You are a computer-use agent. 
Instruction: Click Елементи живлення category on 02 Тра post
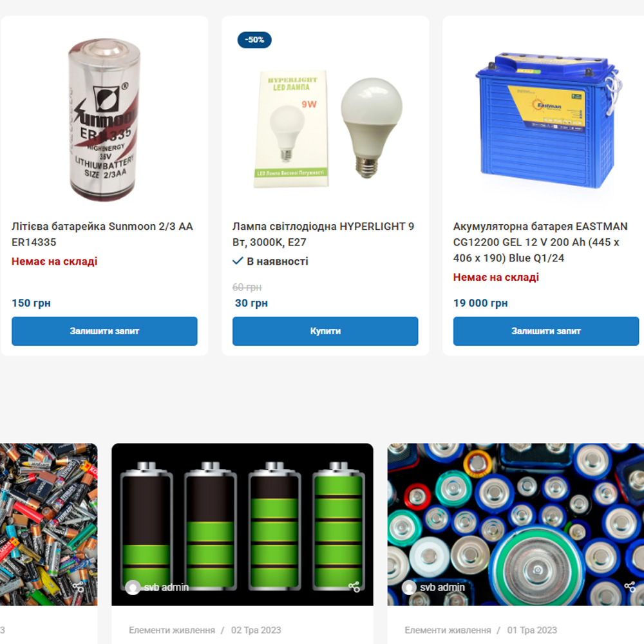(x=172, y=630)
